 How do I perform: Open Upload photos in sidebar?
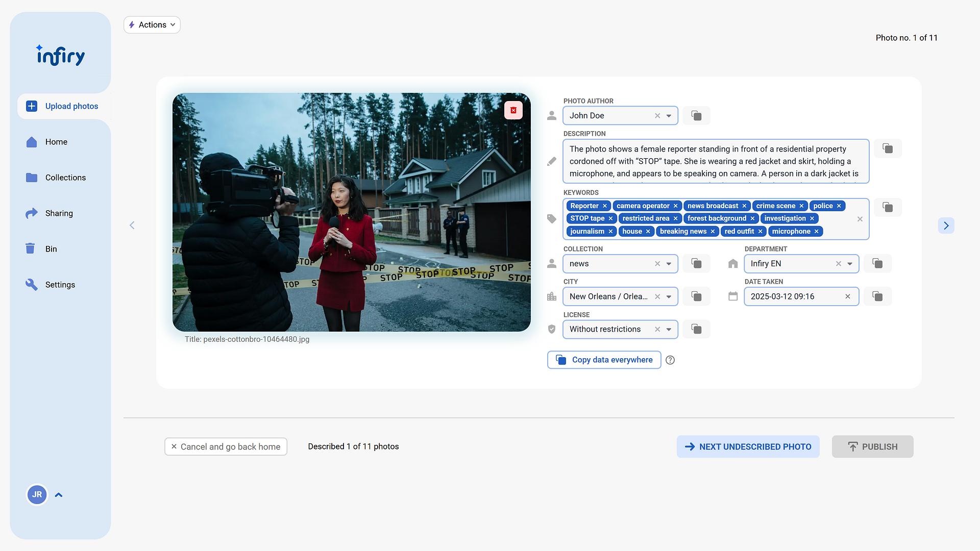coord(64,106)
